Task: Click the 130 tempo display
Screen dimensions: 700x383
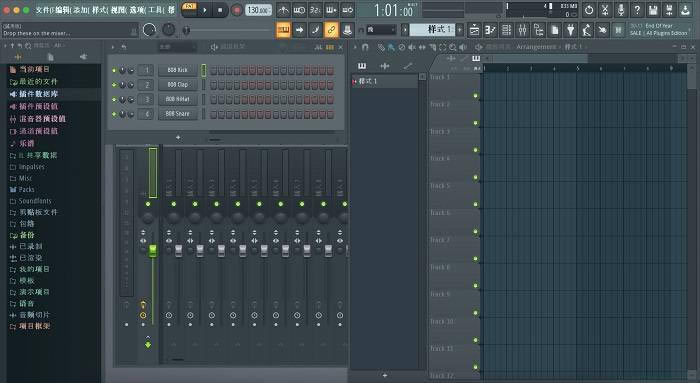Action: pyautogui.click(x=258, y=10)
